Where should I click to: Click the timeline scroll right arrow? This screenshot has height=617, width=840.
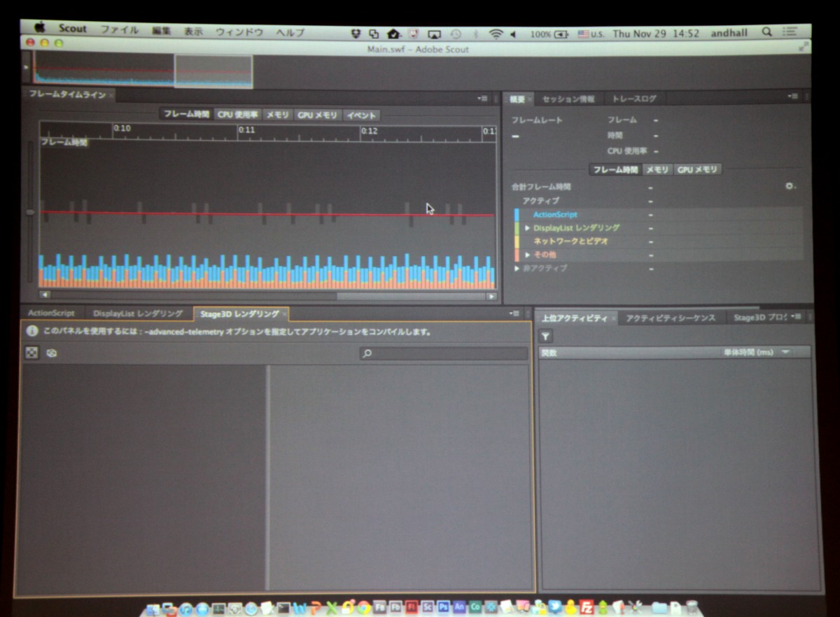[x=491, y=296]
